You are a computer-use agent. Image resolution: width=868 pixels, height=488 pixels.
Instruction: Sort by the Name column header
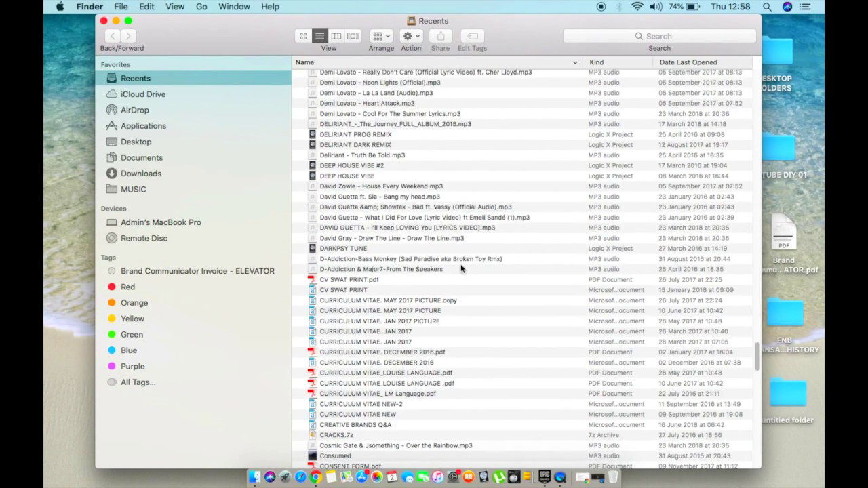pyautogui.click(x=437, y=62)
